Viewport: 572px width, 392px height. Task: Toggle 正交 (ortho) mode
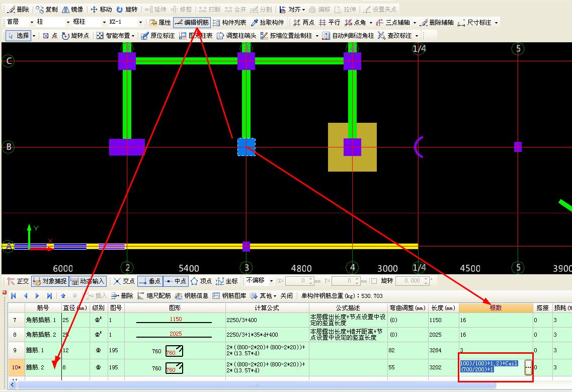coord(18,281)
